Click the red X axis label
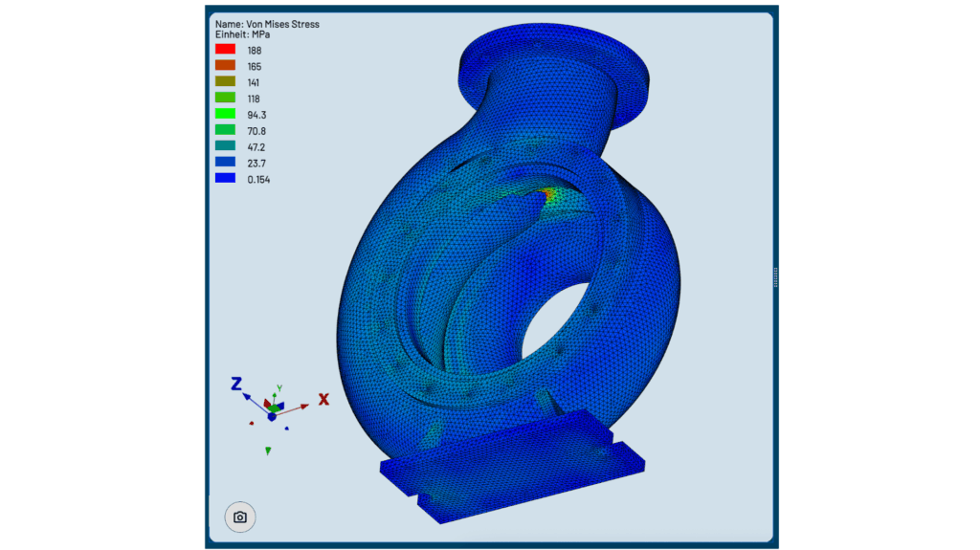This screenshot has height=550, width=980. 323,400
